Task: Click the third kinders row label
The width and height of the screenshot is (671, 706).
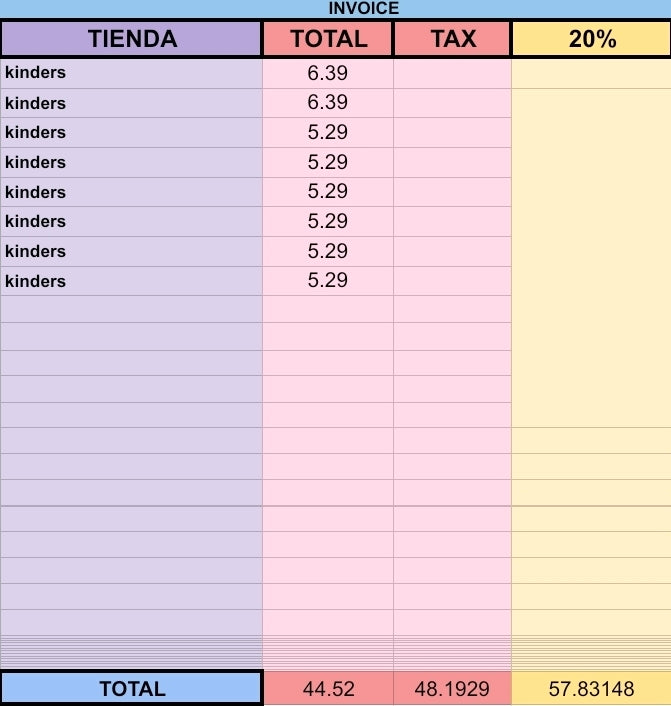Action: coord(35,133)
